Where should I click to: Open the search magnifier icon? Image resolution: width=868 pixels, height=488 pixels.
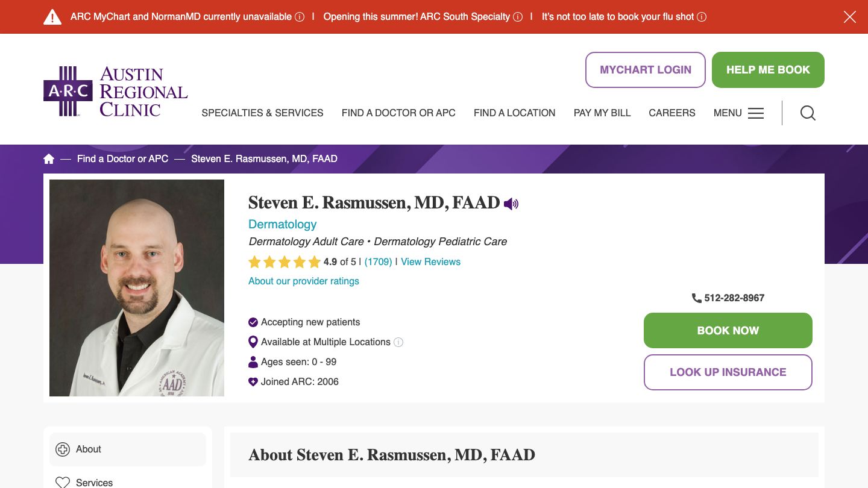pyautogui.click(x=808, y=113)
